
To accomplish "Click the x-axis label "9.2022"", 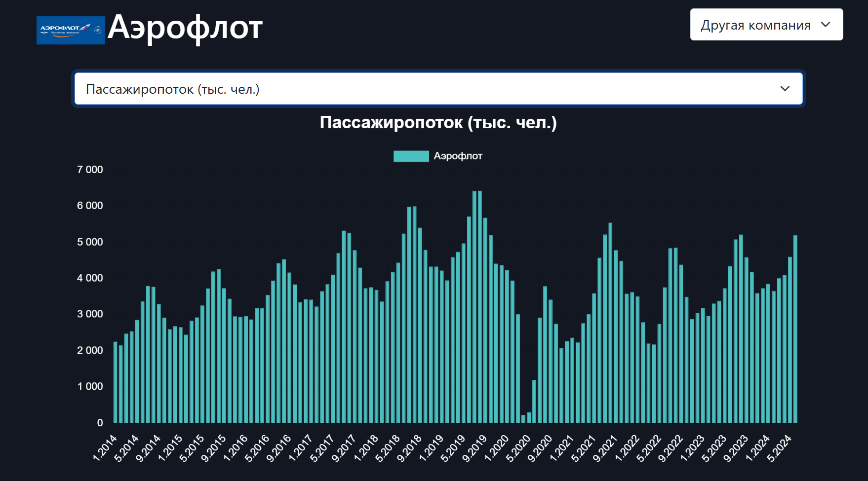I will tap(671, 448).
